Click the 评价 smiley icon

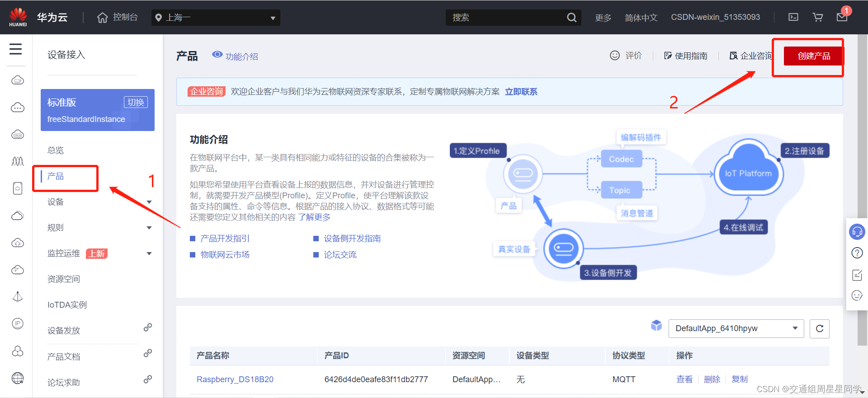click(615, 56)
